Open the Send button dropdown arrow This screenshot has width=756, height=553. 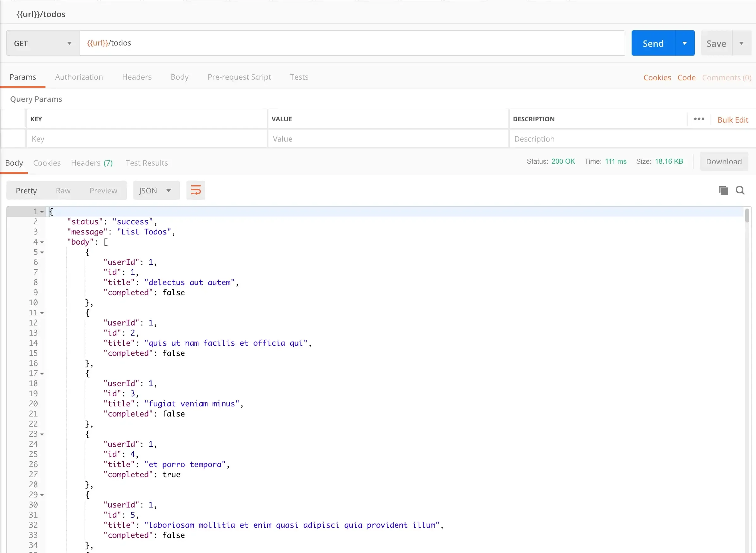coord(684,43)
